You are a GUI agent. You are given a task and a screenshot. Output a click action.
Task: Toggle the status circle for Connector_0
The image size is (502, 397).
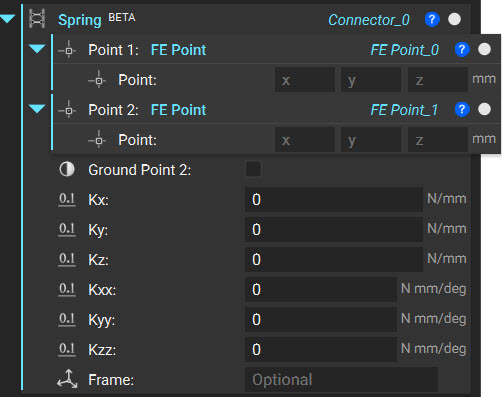point(454,19)
